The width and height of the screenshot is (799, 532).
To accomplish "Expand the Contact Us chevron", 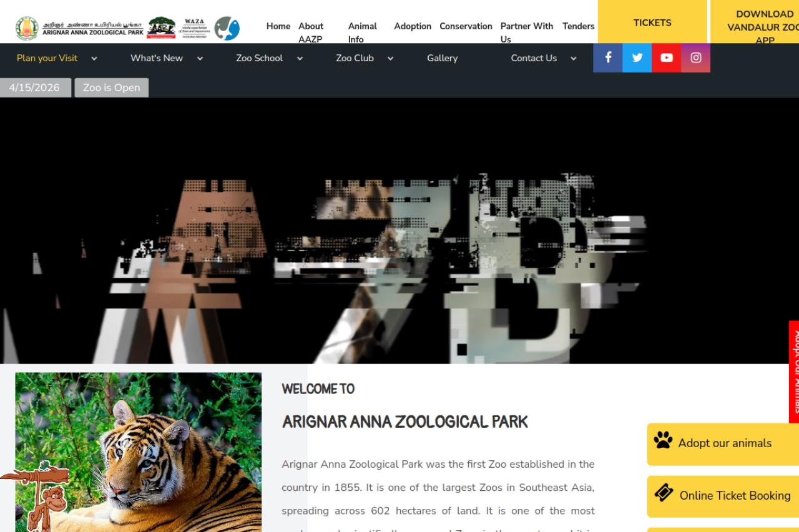I will pos(574,59).
